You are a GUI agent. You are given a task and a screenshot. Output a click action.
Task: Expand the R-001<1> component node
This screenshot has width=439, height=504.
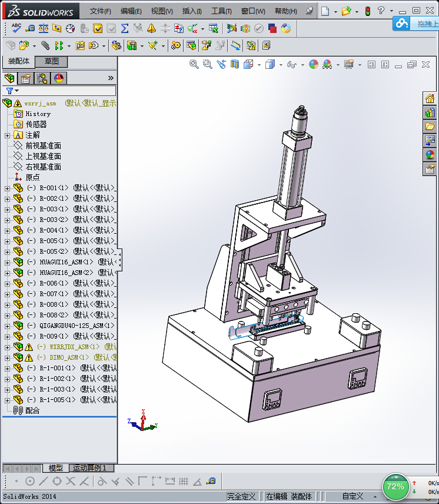pyautogui.click(x=8, y=188)
